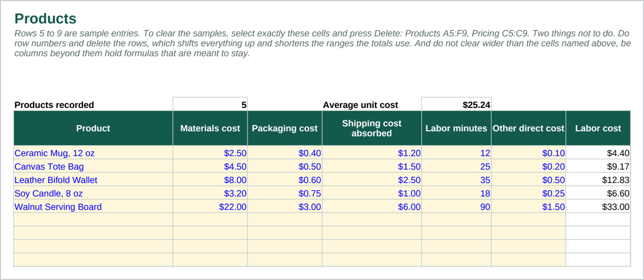Select Ceramic Mug labor cost $4.40
Screen dimensions: 644x280
(598, 153)
